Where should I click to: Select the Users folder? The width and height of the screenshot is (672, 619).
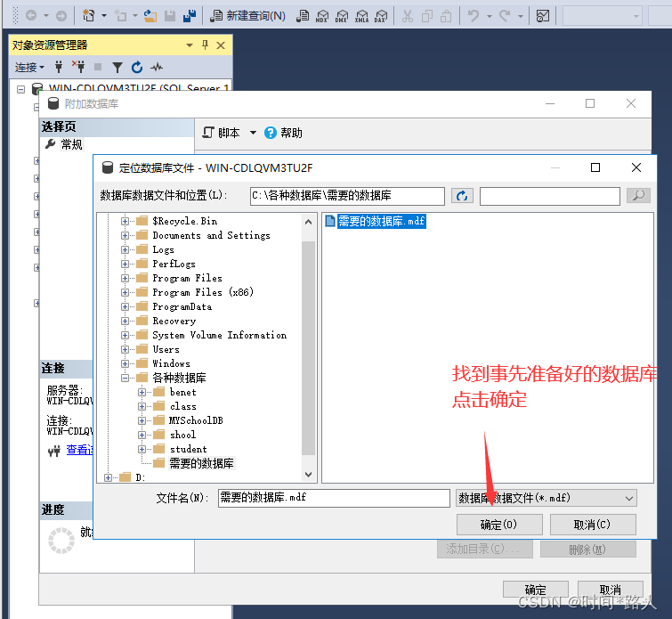tap(166, 349)
